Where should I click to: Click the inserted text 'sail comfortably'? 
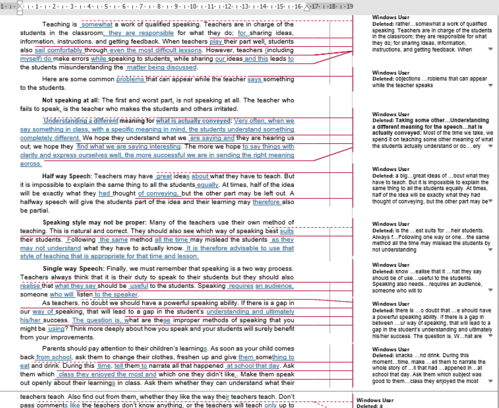click(x=59, y=50)
